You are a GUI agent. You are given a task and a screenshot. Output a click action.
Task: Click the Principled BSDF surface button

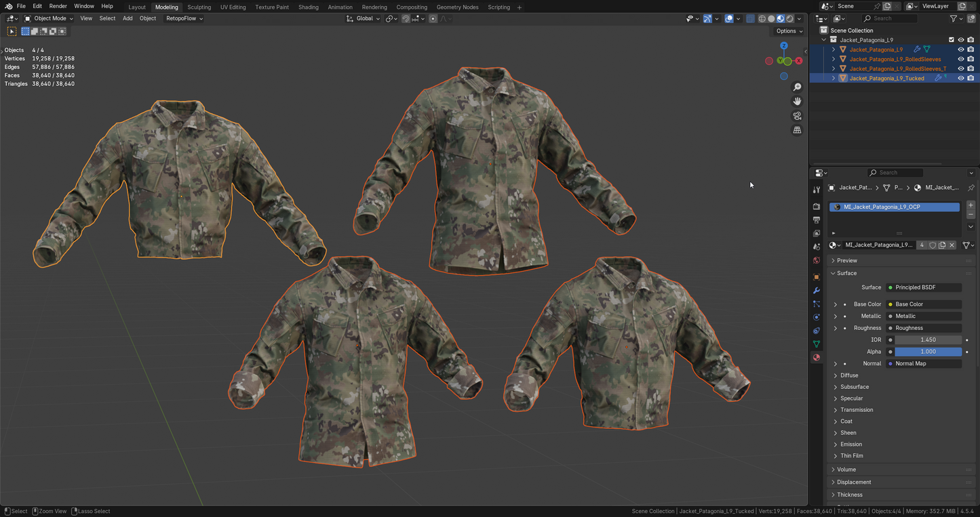tap(924, 287)
